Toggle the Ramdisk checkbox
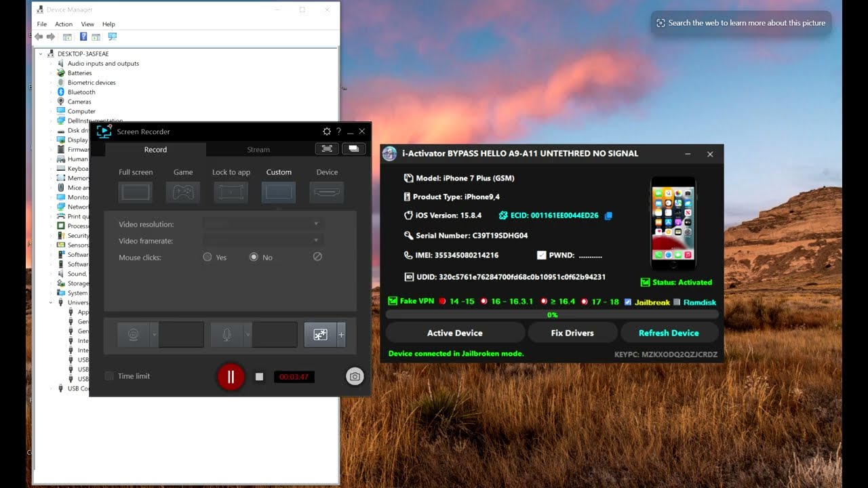The width and height of the screenshot is (868, 488). [x=677, y=302]
